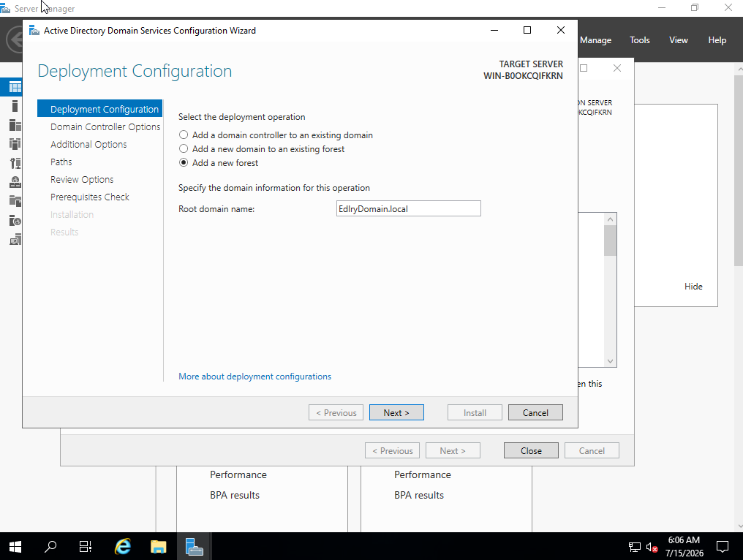Select Add a new domain to existing forest
This screenshot has width=743, height=560.
click(x=184, y=148)
